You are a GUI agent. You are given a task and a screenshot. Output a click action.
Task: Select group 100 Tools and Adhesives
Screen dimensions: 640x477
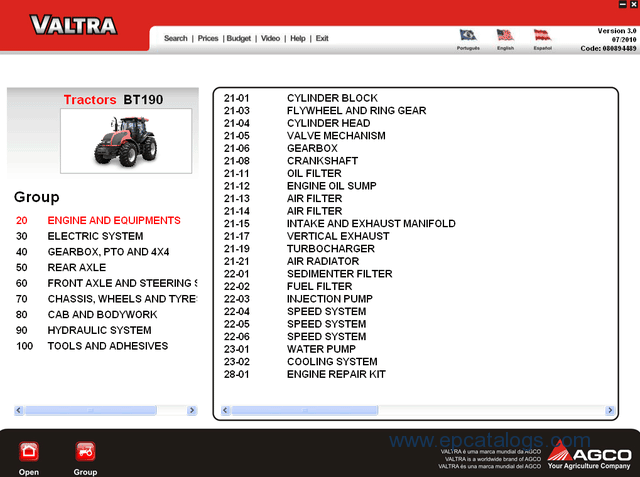pos(92,346)
